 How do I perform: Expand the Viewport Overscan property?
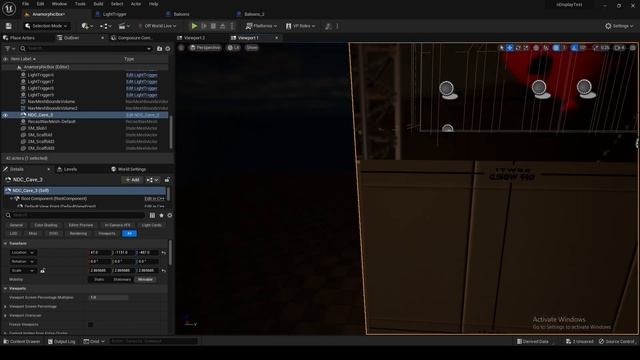pos(5,316)
